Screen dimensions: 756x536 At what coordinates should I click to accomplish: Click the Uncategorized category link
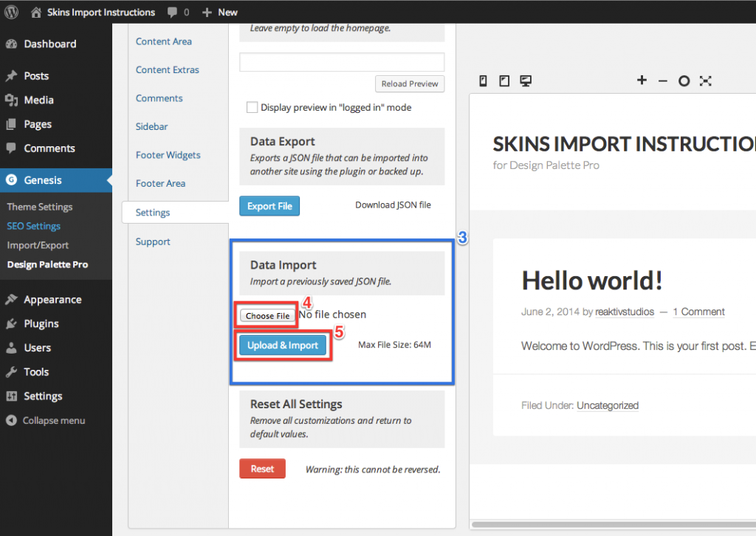point(608,405)
